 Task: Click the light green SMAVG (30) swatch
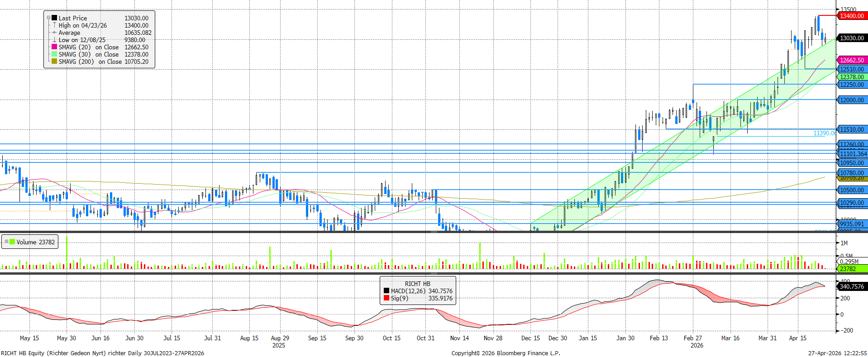[54, 54]
